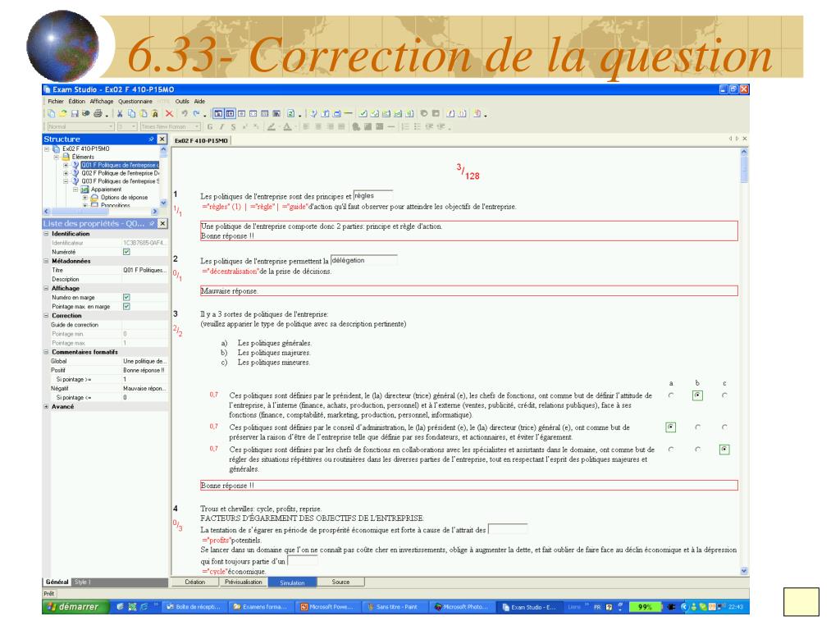Close the Structure panel
Image resolution: width=840 pixels, height=630 pixels.
[x=162, y=139]
